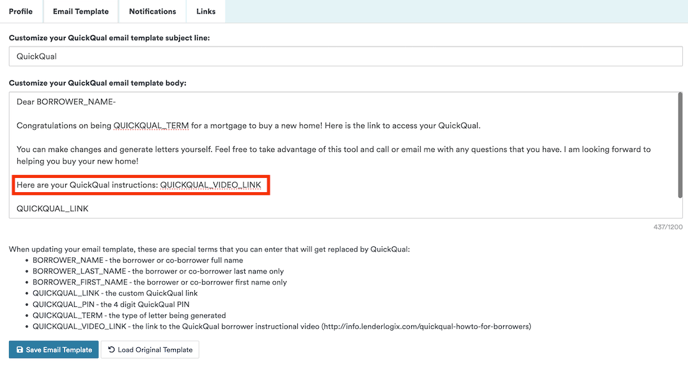Open the Notifications tab
688x372 pixels.
point(152,11)
